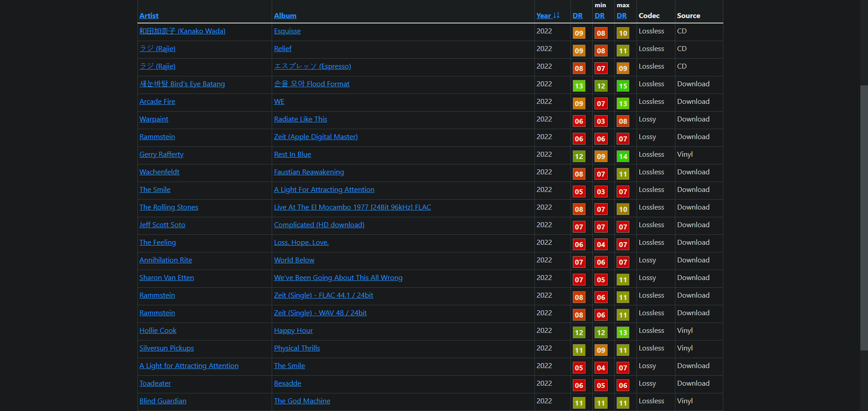This screenshot has width=868, height=411.
Task: Open The Feeling artist link
Action: [157, 243]
